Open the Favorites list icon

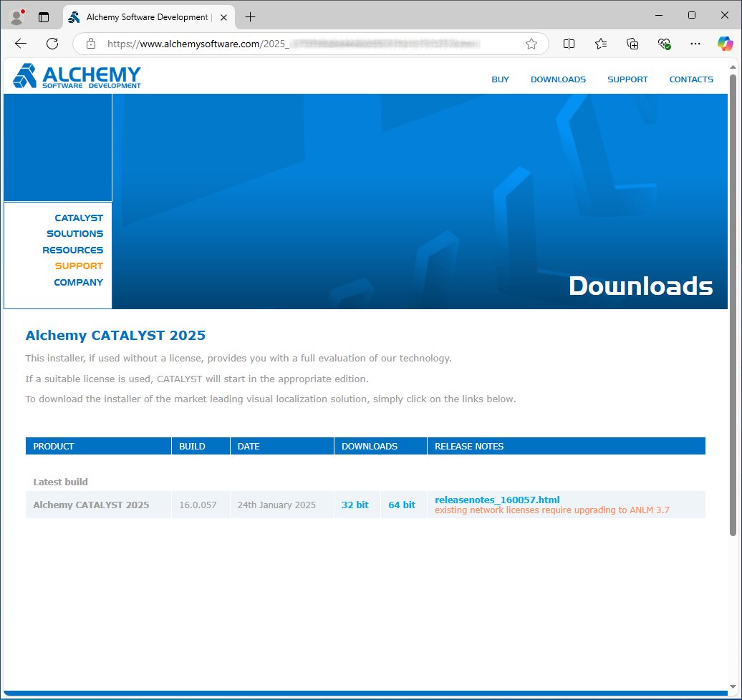pyautogui.click(x=600, y=44)
